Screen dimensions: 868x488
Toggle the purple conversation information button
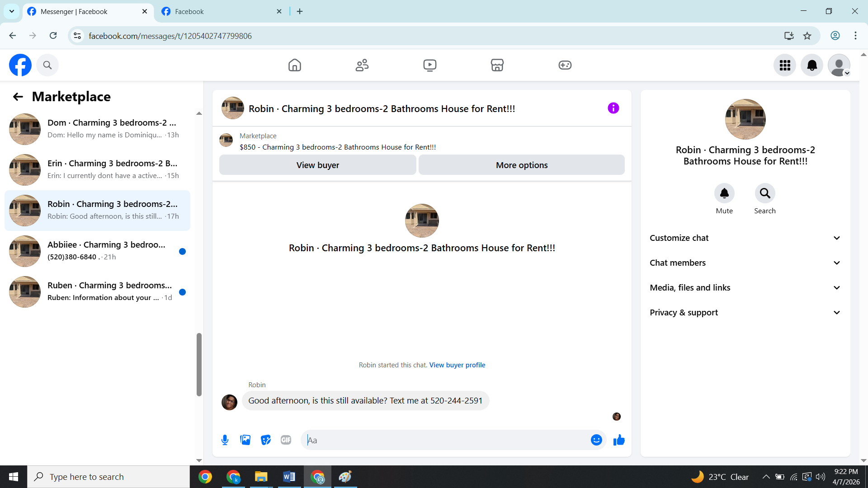[613, 108]
